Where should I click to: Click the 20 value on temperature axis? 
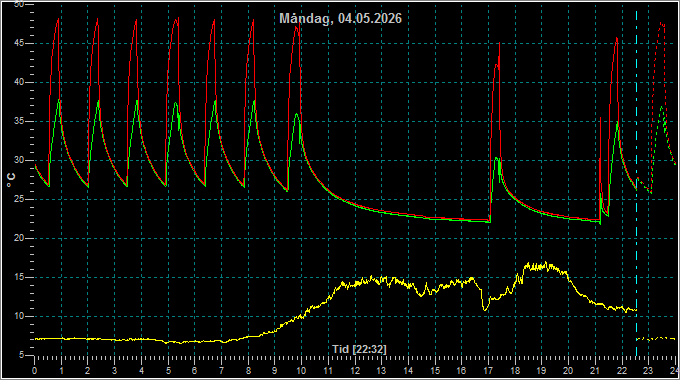[x=19, y=238]
